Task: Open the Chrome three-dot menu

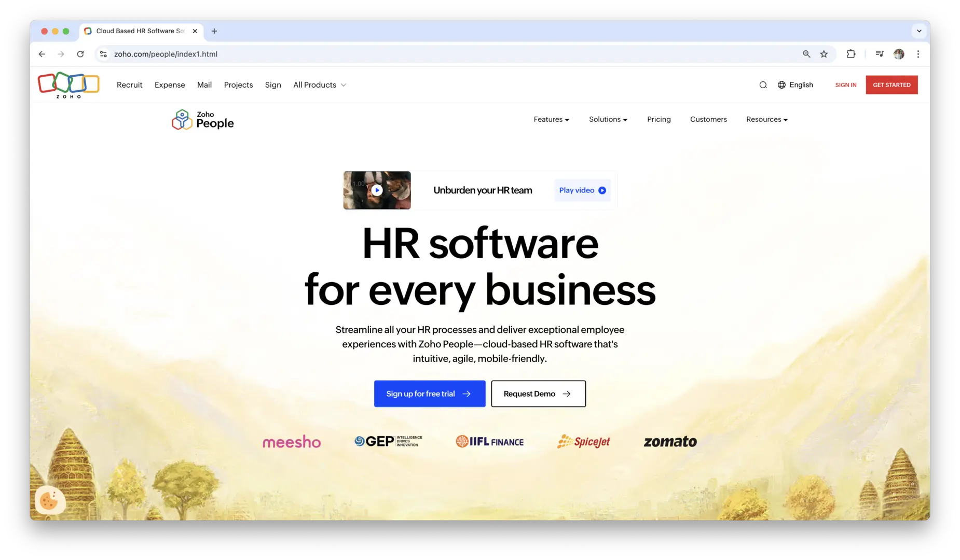Action: pyautogui.click(x=918, y=54)
